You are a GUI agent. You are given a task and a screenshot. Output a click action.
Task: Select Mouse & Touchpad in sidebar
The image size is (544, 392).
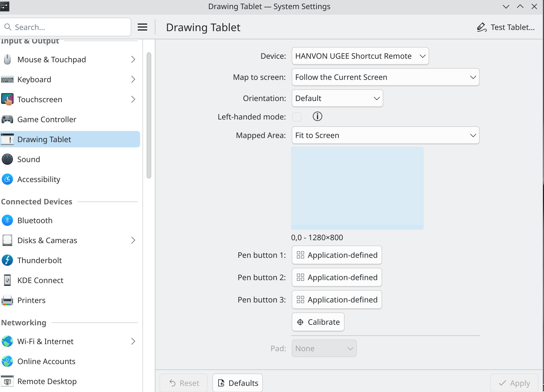tap(52, 60)
